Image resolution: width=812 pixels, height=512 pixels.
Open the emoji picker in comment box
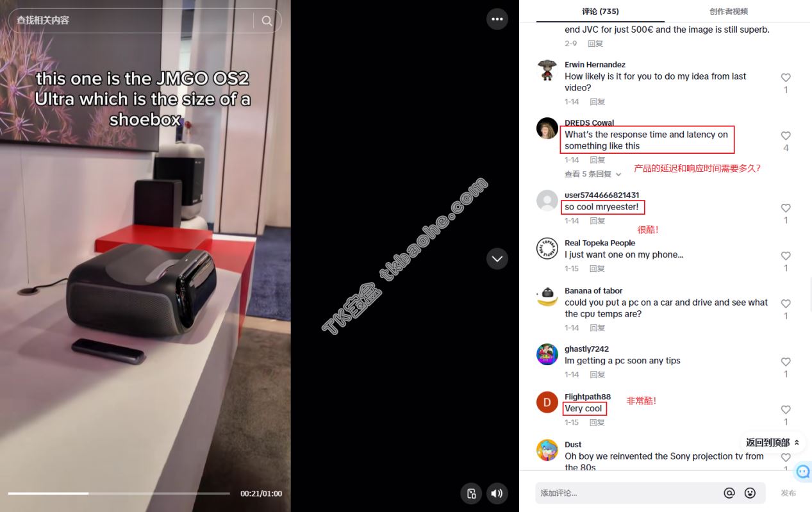pos(750,493)
